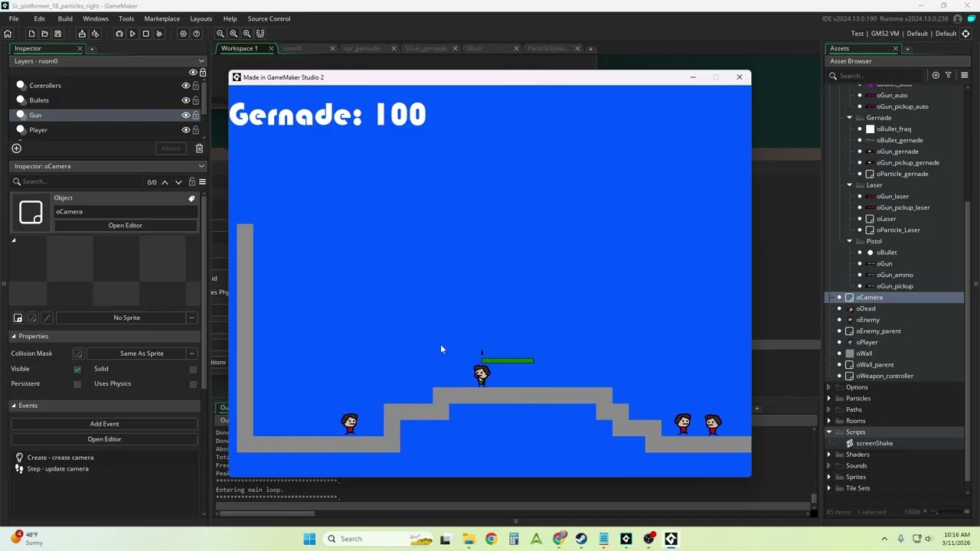Enable the Uses Physics checkbox
This screenshot has height=551, width=980.
click(x=193, y=384)
